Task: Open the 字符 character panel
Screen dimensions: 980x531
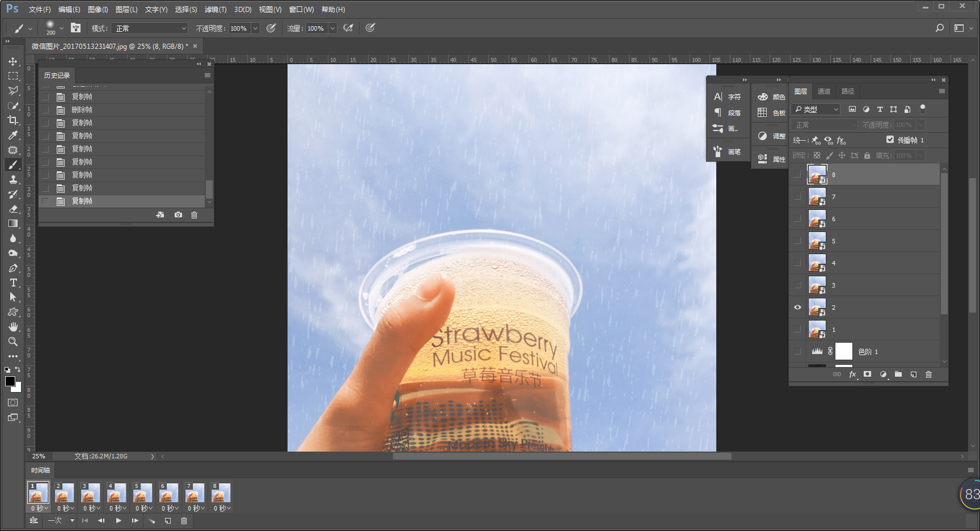Action: pos(728,97)
